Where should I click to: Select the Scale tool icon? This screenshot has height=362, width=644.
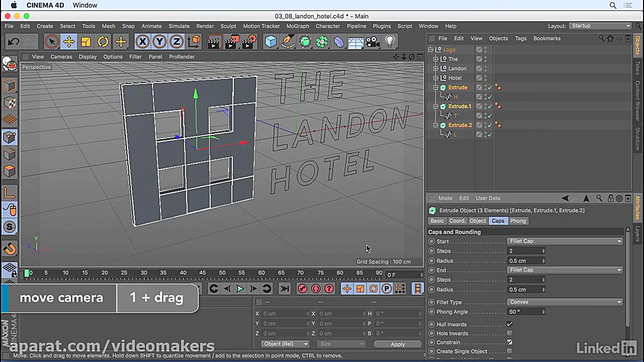click(x=86, y=42)
